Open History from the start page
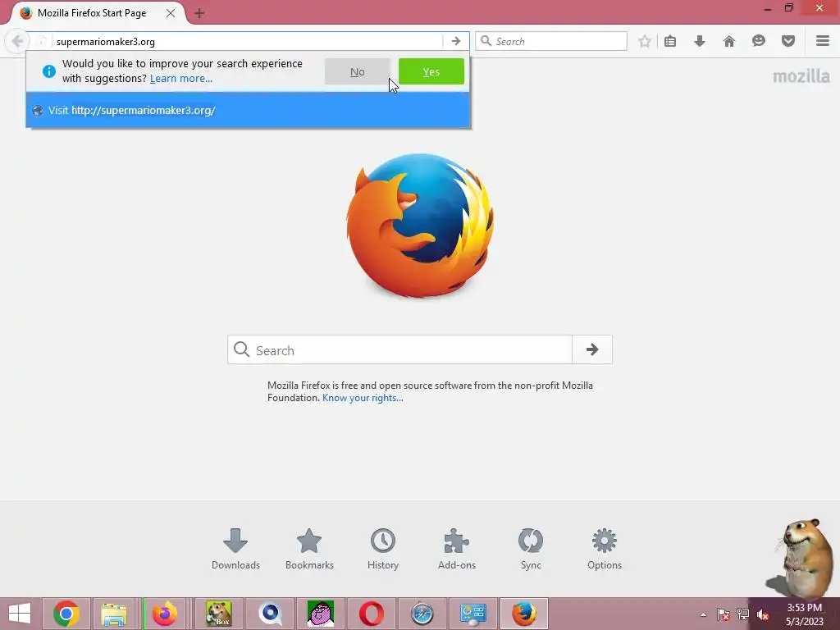This screenshot has width=840, height=630. point(383,549)
